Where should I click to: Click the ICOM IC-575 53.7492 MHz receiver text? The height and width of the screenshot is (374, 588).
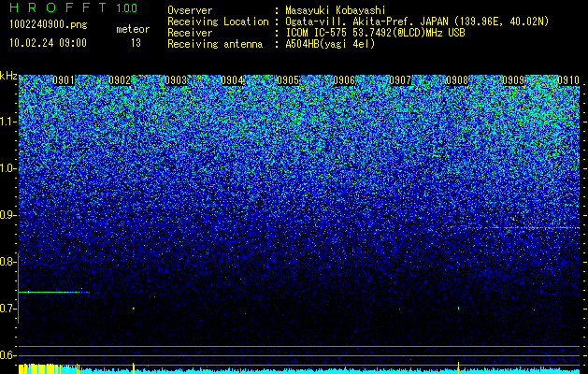click(x=375, y=33)
